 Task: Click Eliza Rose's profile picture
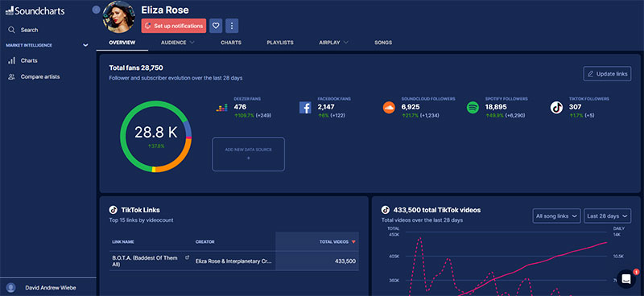118,16
